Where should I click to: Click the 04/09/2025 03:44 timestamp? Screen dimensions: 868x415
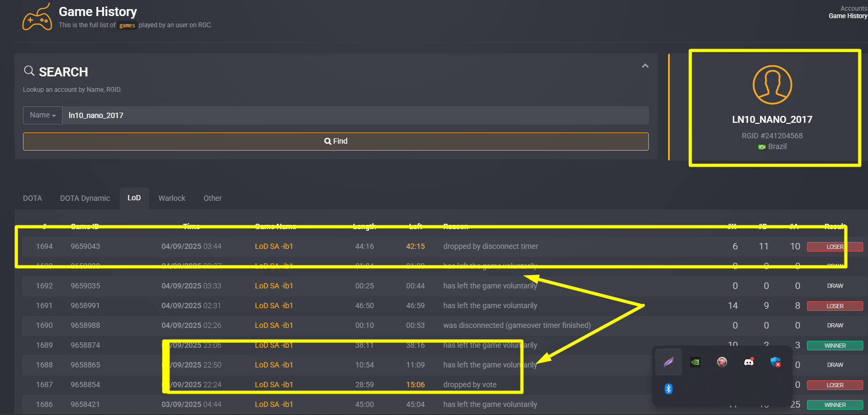click(x=191, y=246)
